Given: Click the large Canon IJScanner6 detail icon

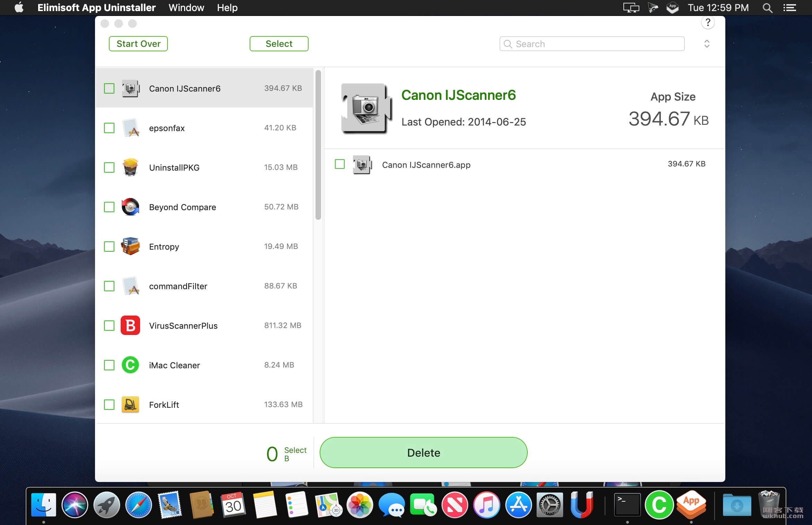Looking at the screenshot, I should click(366, 108).
